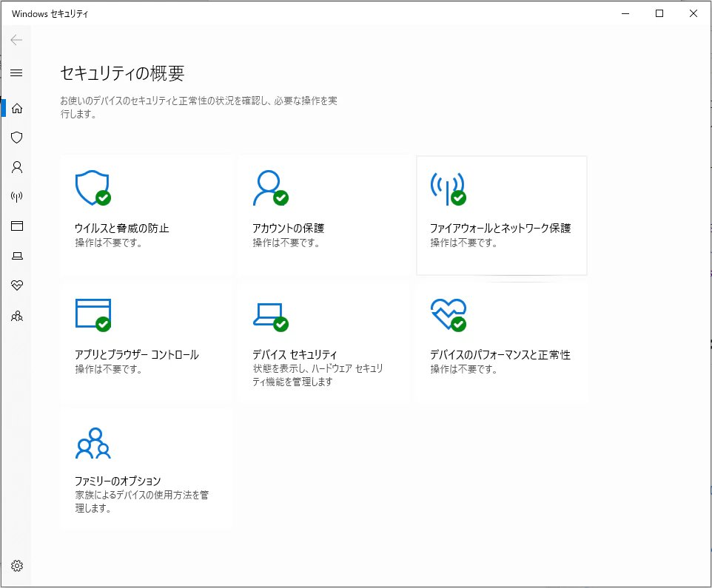This screenshot has height=588, width=712.
Task: Click the large heart icon for device health
Action: coord(449,315)
